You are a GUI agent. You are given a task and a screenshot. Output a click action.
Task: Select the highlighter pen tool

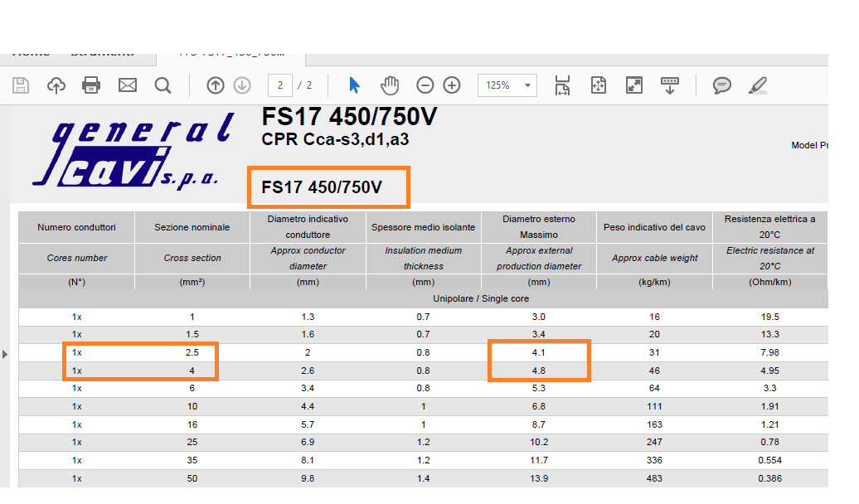pyautogui.click(x=758, y=85)
